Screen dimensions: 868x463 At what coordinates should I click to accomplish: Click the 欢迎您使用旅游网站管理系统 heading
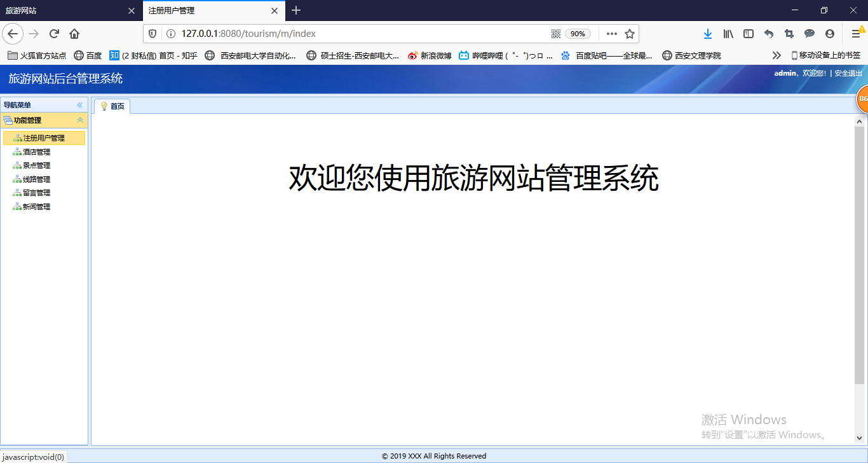(473, 178)
